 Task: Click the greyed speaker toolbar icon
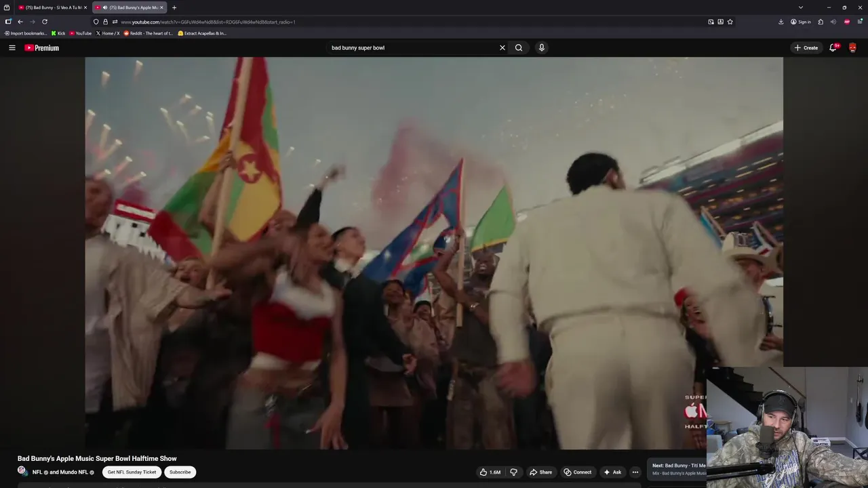[833, 22]
